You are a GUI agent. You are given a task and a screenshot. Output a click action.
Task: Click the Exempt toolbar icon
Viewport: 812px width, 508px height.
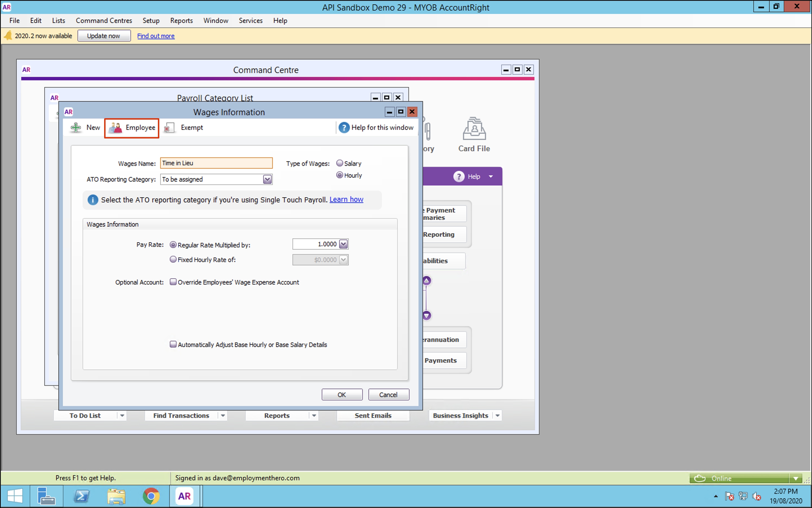(x=169, y=128)
